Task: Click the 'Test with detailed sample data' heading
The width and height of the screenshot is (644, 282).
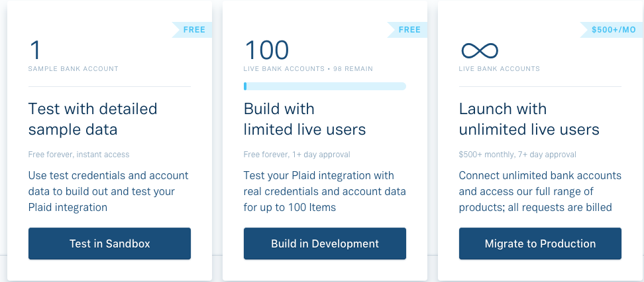Action: pos(93,119)
